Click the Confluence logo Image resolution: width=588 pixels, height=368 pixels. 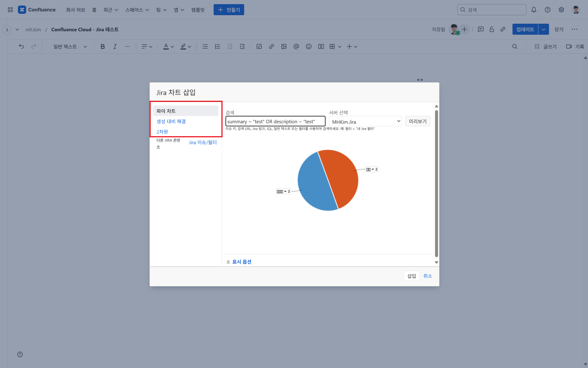coord(37,10)
